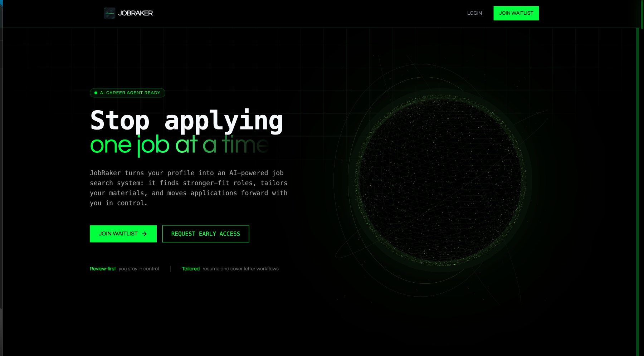Click the hero JOIN WAITLIST arrow button
This screenshot has width=644, height=356.
[x=123, y=234]
